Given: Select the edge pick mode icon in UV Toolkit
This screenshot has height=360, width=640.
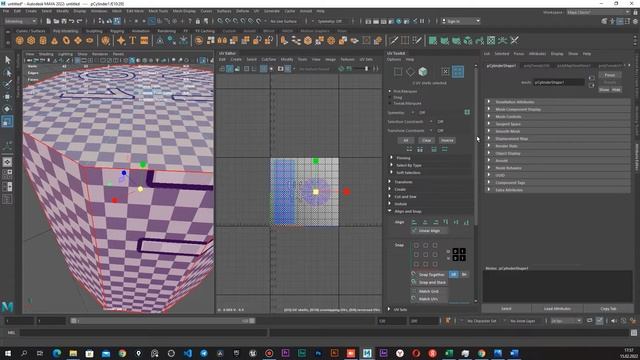Looking at the screenshot, I should [410, 72].
